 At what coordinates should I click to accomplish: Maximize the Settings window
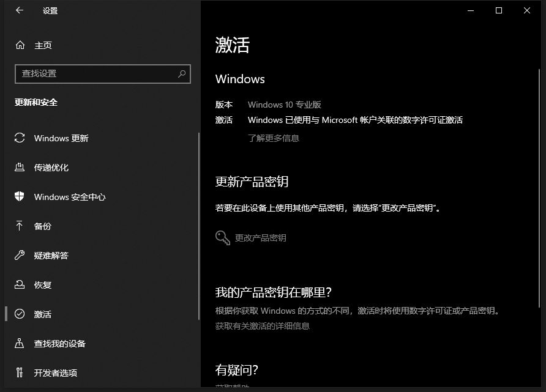click(499, 11)
